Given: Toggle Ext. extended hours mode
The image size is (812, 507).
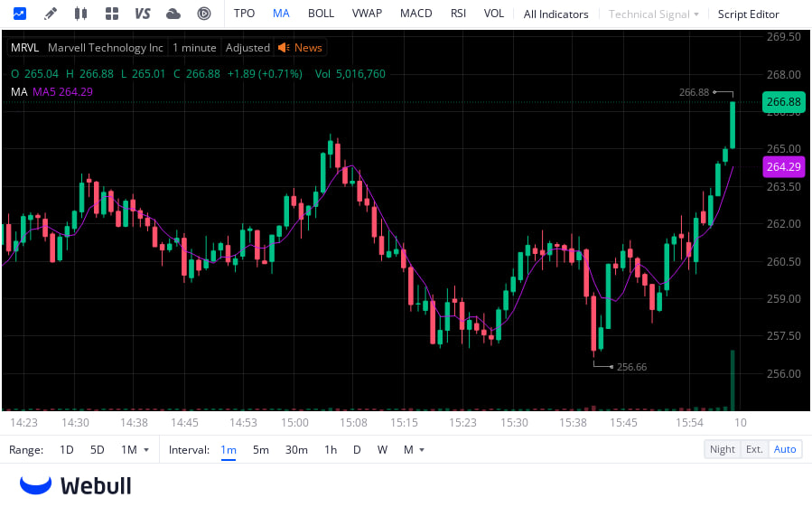Looking at the screenshot, I should point(754,449).
